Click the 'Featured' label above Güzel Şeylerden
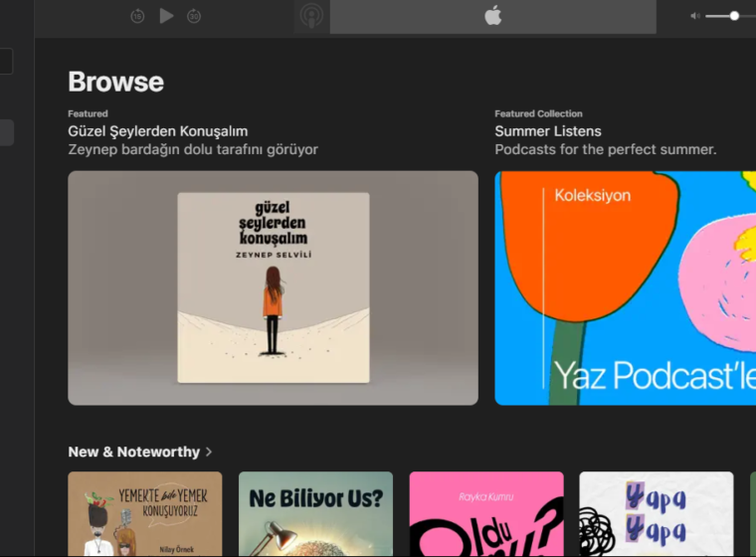The width and height of the screenshot is (756, 557). coord(88,113)
